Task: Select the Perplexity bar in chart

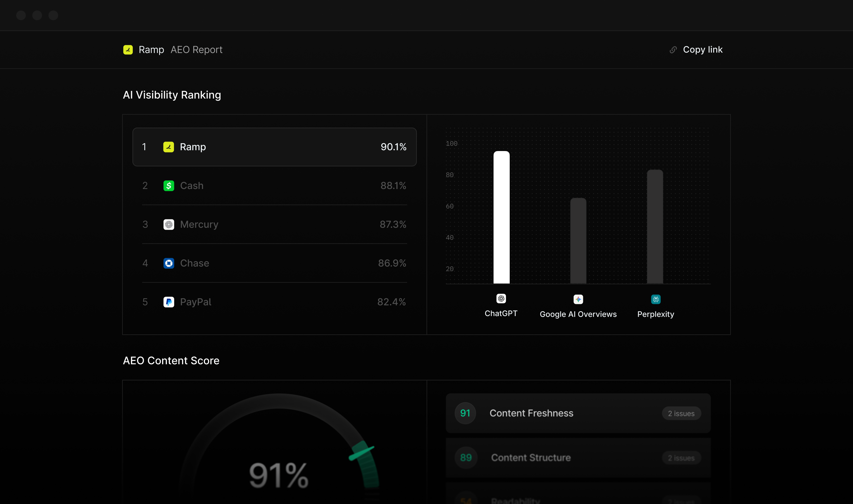Action: [x=655, y=227]
